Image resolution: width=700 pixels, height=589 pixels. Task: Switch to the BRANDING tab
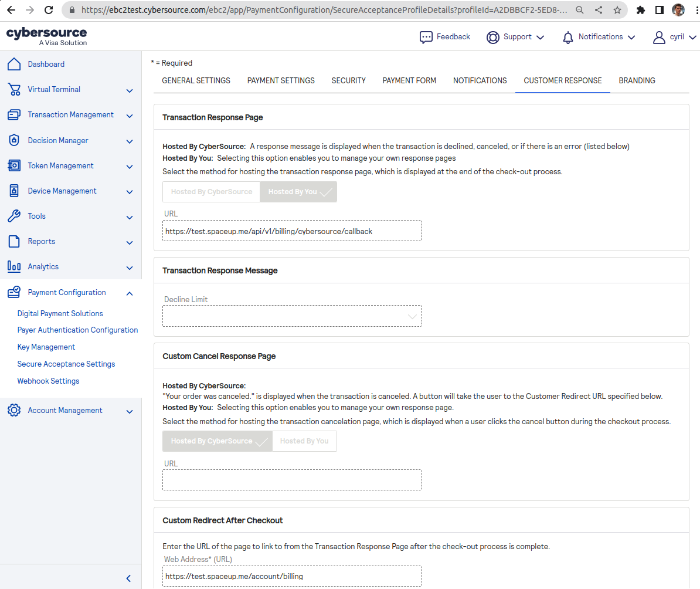637,80
